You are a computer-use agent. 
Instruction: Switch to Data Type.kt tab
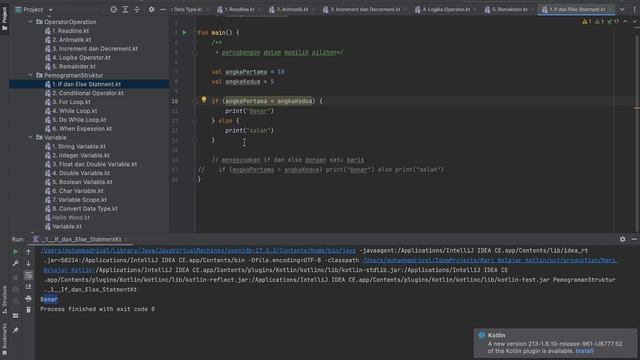187,9
